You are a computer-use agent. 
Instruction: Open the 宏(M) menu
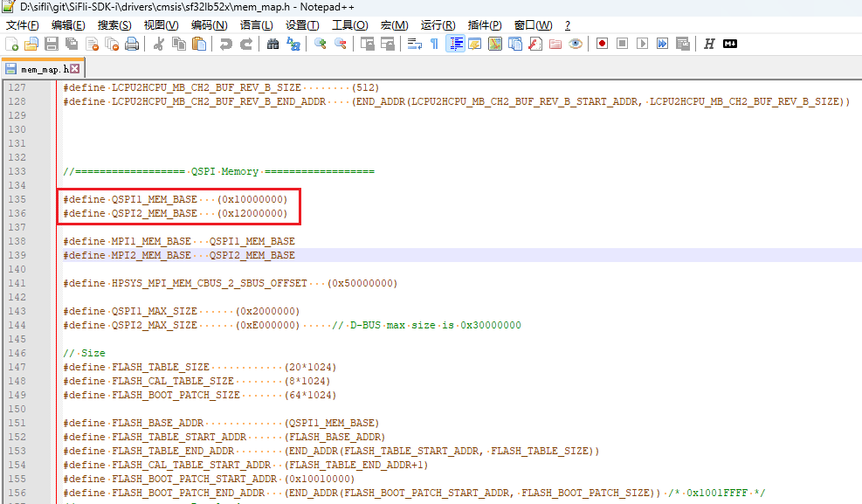coord(394,25)
